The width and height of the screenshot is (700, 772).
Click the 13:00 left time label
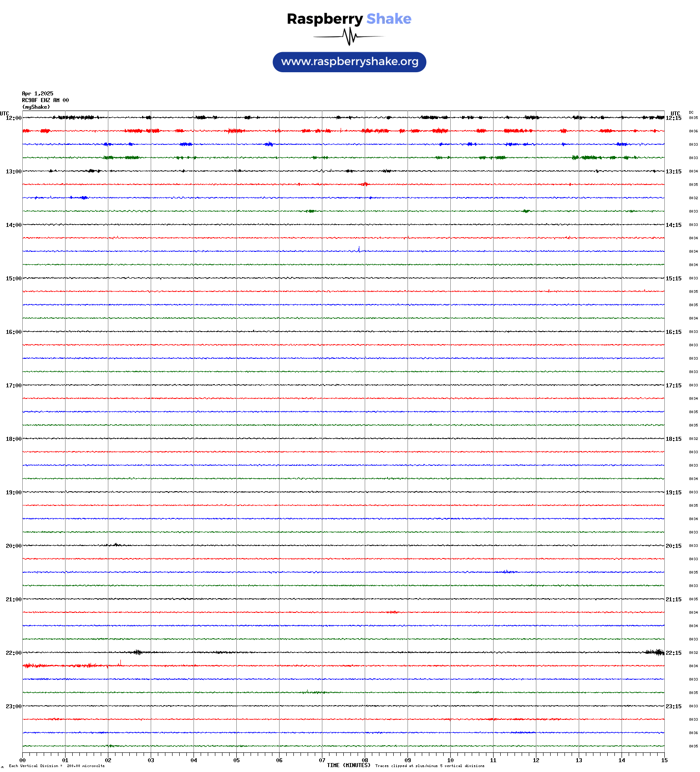[13, 172]
